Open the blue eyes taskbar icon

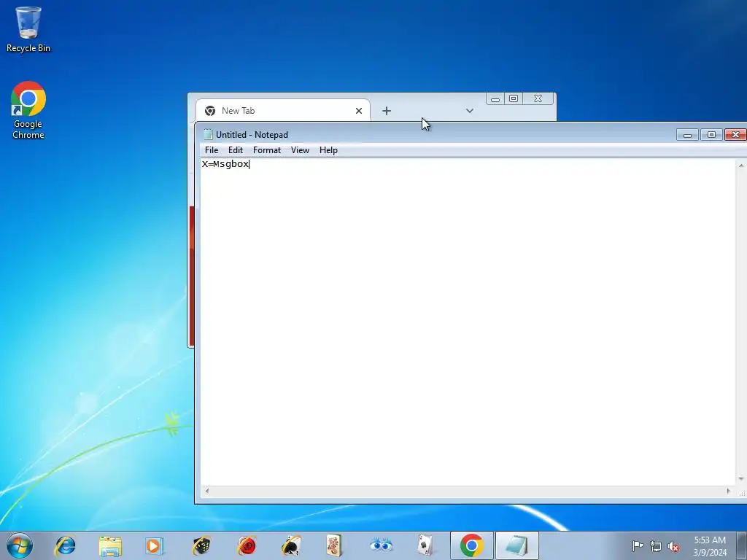click(x=381, y=545)
